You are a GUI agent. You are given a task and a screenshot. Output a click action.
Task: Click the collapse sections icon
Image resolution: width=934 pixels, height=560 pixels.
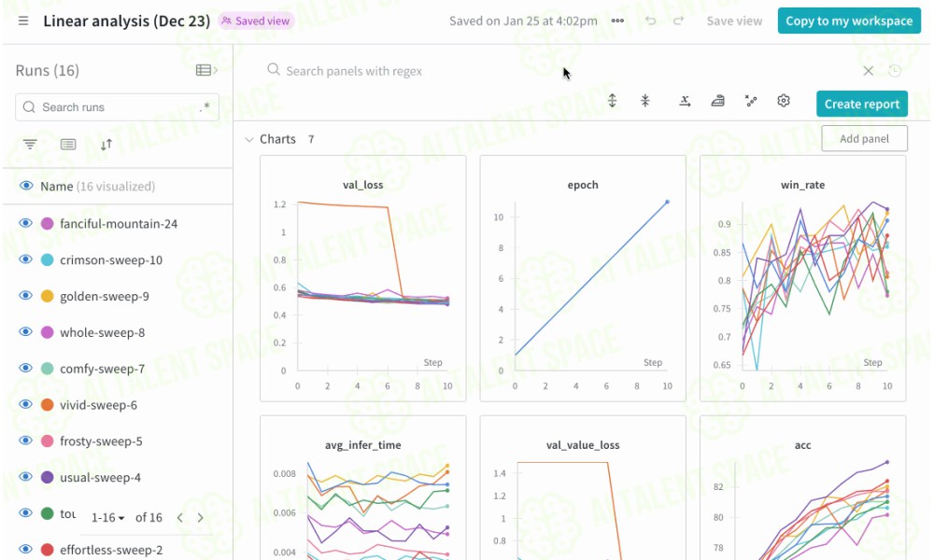645,101
